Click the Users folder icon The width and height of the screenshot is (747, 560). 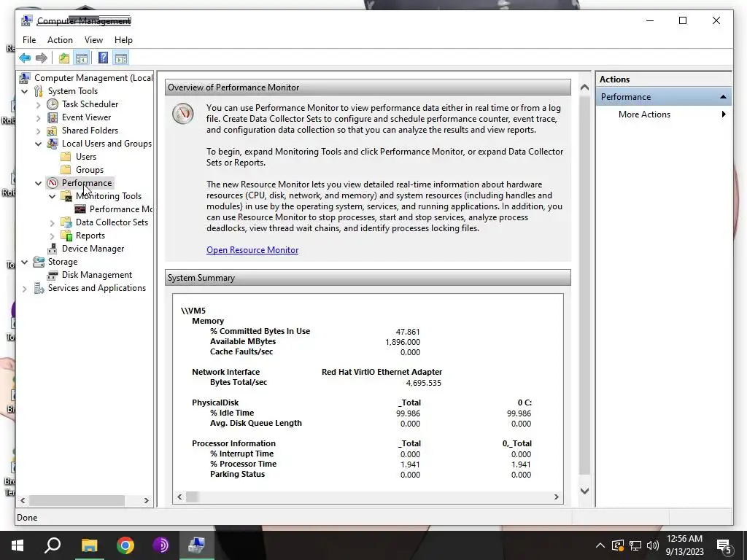66,157
